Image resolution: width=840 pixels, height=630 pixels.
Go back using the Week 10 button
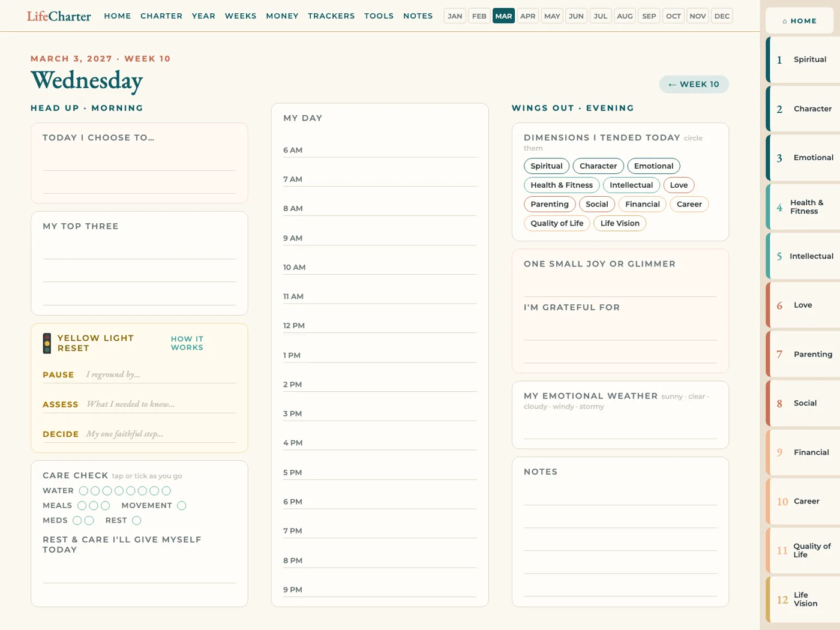point(694,85)
